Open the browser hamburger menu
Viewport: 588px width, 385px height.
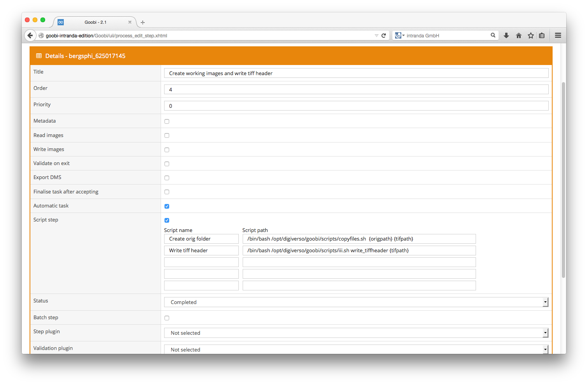coord(558,35)
